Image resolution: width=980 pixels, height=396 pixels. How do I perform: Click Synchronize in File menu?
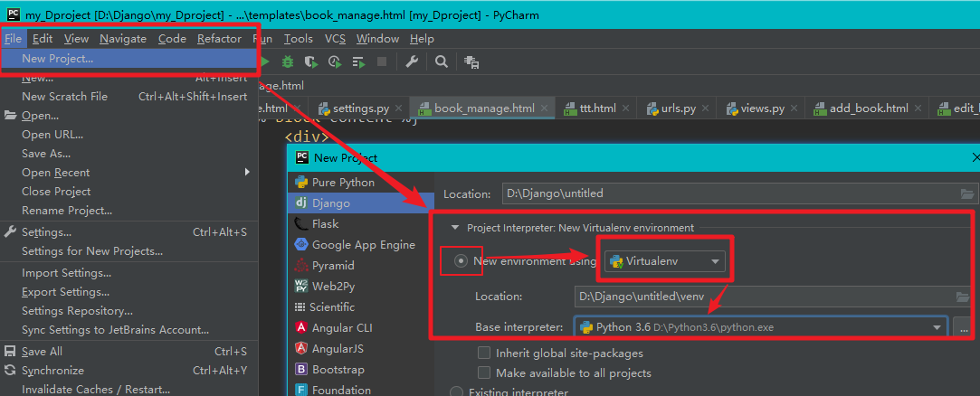click(128, 371)
